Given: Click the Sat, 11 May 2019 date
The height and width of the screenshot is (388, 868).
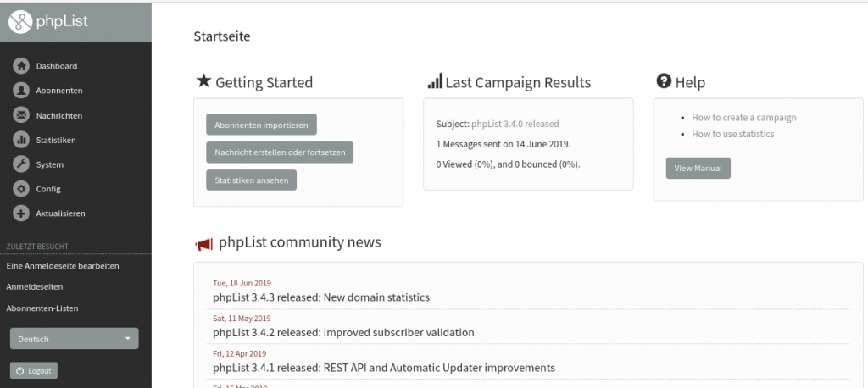Looking at the screenshot, I should tap(242, 319).
